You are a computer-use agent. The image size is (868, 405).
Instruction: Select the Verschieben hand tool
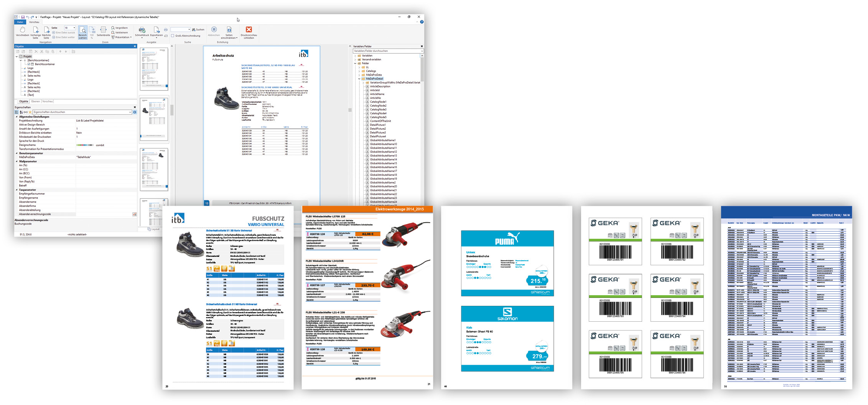coord(22,32)
